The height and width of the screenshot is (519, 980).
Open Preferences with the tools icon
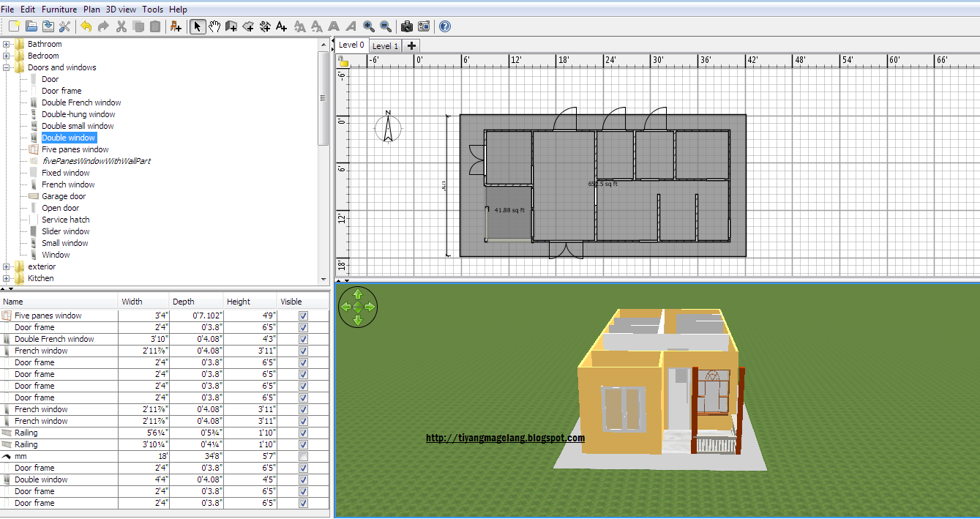[x=64, y=26]
